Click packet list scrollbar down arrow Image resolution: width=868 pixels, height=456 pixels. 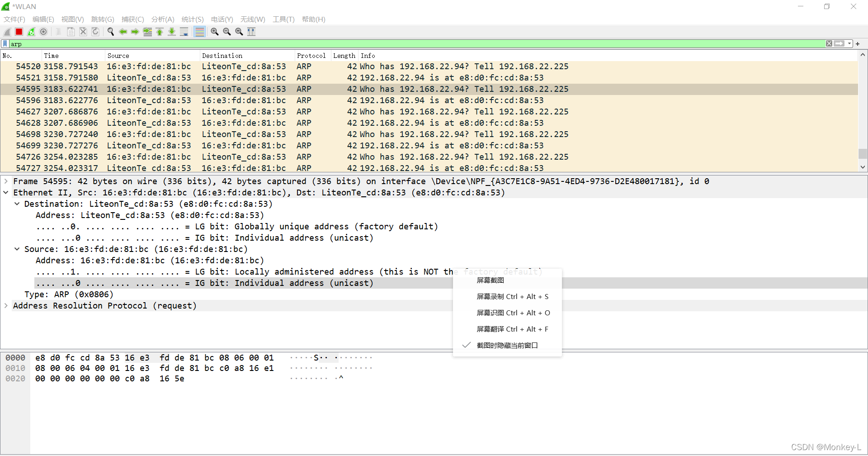pos(863,167)
